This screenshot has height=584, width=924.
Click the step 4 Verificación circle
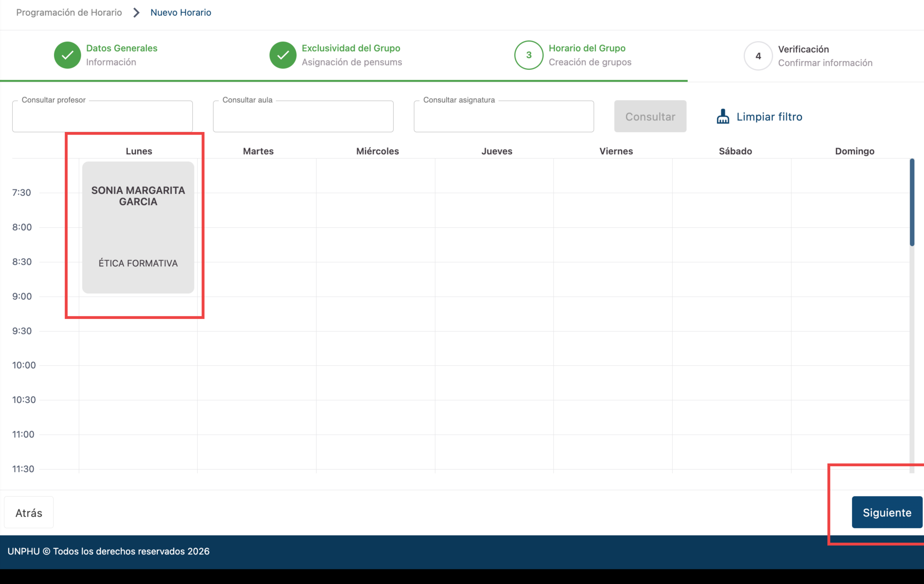(758, 56)
